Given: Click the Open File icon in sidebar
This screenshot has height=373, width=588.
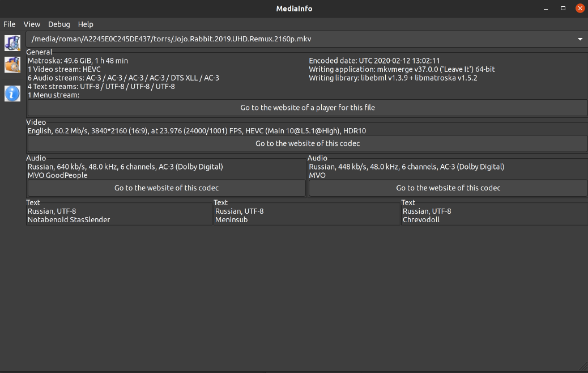Looking at the screenshot, I should pyautogui.click(x=12, y=43).
